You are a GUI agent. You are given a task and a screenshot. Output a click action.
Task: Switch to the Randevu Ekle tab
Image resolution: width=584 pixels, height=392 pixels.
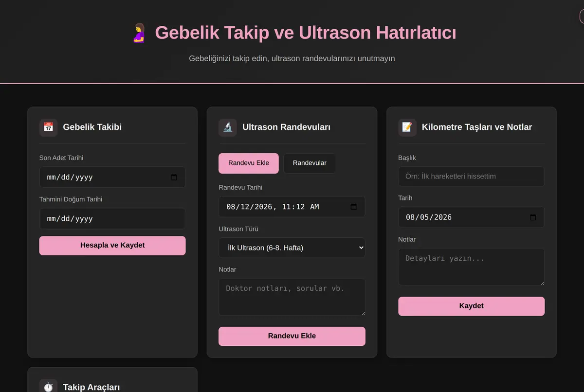(x=249, y=163)
